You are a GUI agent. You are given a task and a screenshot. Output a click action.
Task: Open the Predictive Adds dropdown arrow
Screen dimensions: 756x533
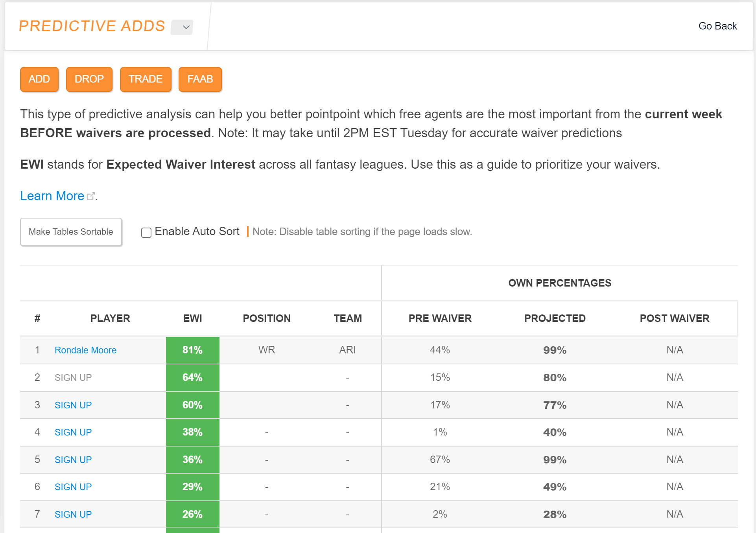point(182,27)
